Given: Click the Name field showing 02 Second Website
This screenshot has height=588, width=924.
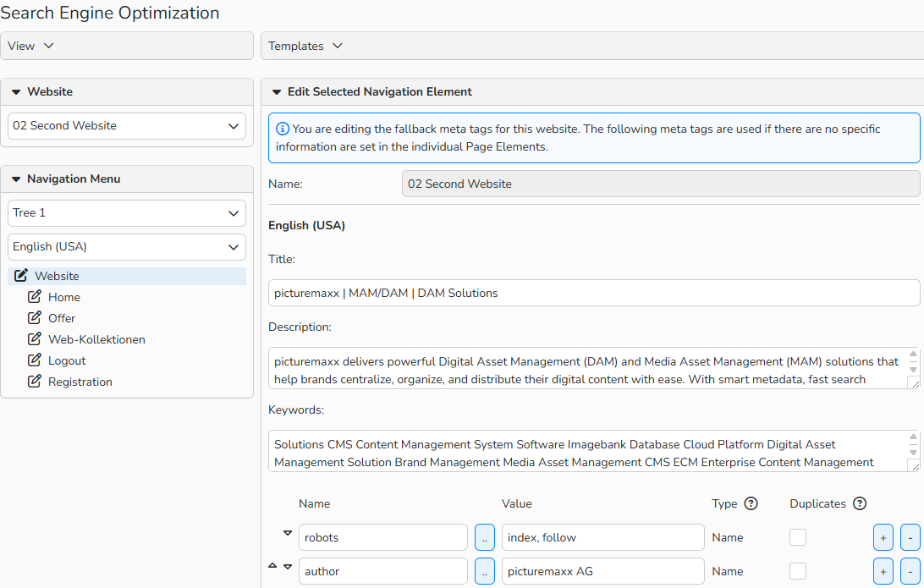Looking at the screenshot, I should click(x=661, y=184).
